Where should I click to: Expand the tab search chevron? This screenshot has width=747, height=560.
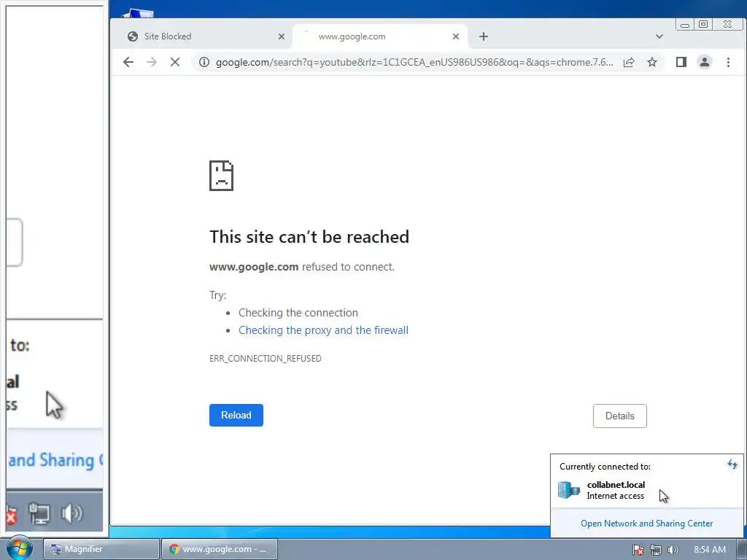click(x=659, y=36)
